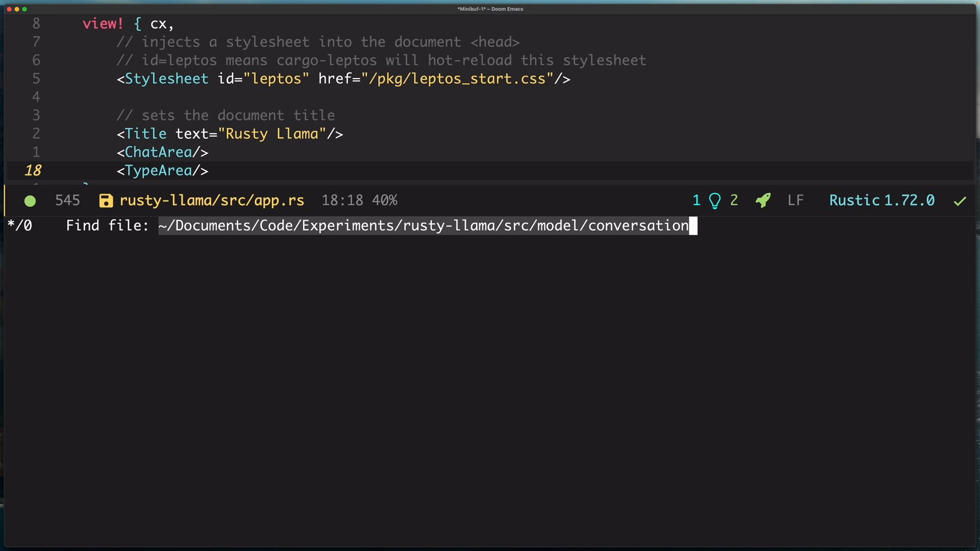Click in the Find file minibuffer path
The image size is (980, 551).
click(x=424, y=226)
